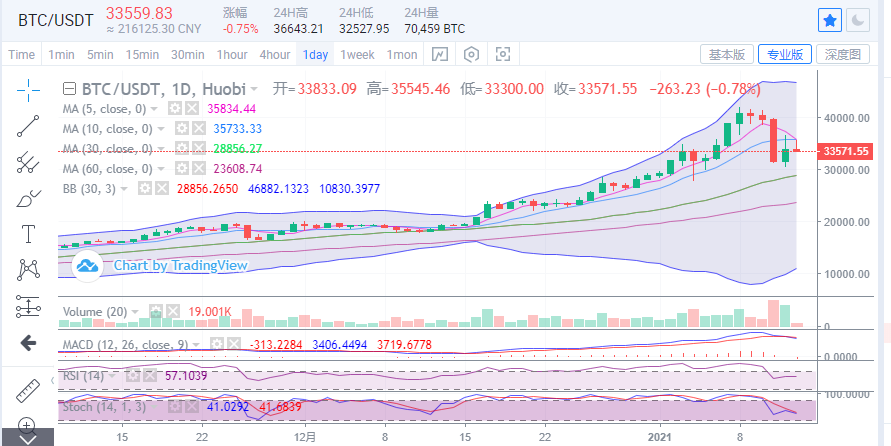Select the ruler measure tool
891x446 pixels.
27,390
